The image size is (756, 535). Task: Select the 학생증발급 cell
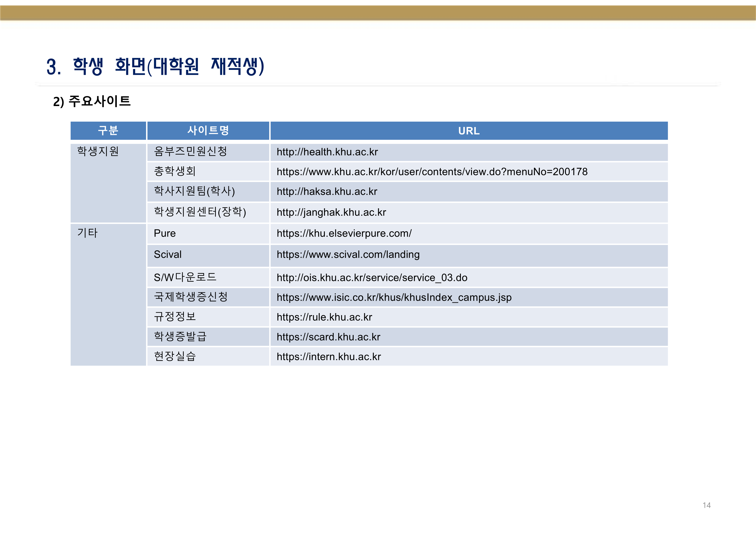tap(208, 337)
